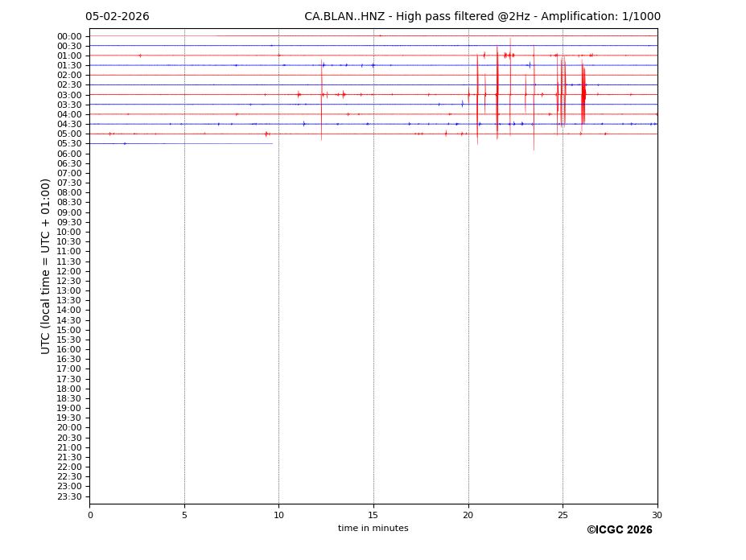Image resolution: width=746 pixels, height=560 pixels.
Task: Click the 18:00 time row label
Action: coord(69,389)
